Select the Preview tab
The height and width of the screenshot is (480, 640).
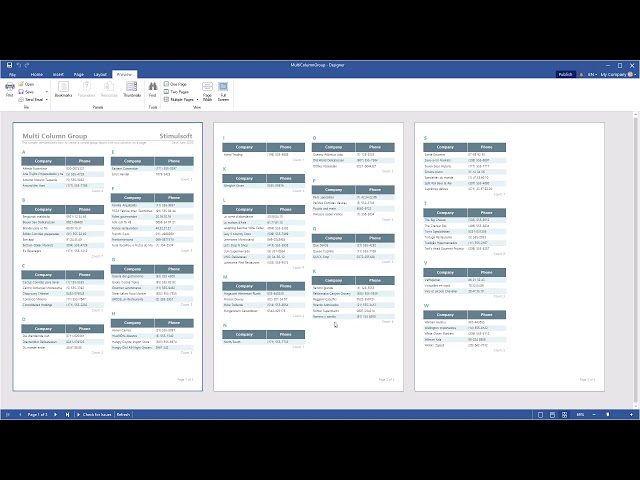pyautogui.click(x=124, y=74)
